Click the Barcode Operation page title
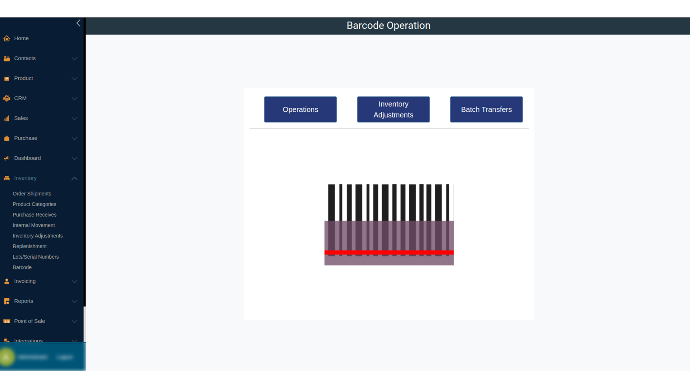Viewport: 690px width, 388px height. (x=389, y=26)
